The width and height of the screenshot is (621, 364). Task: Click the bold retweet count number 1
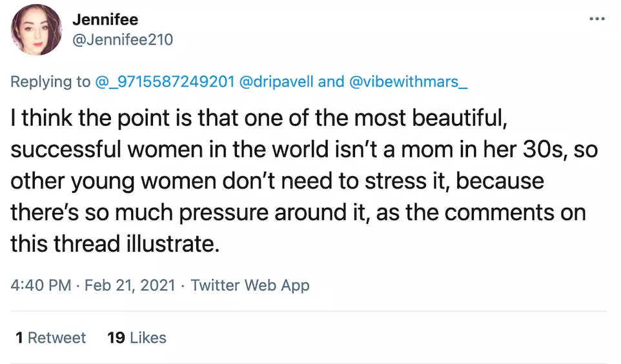click(20, 338)
